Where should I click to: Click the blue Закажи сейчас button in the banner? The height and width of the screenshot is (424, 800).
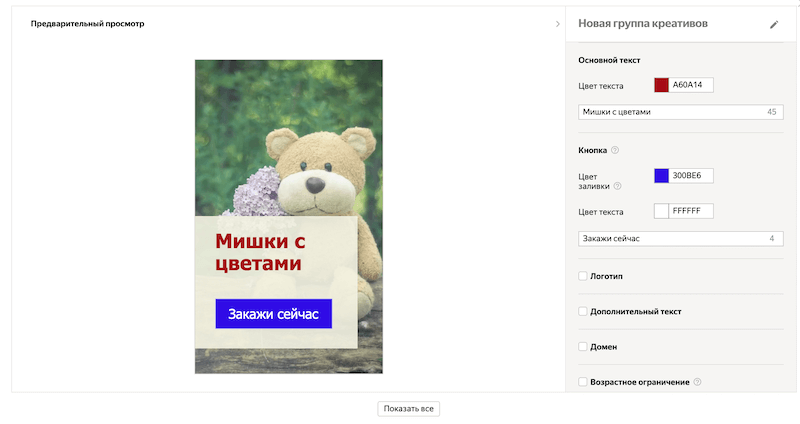(x=273, y=314)
